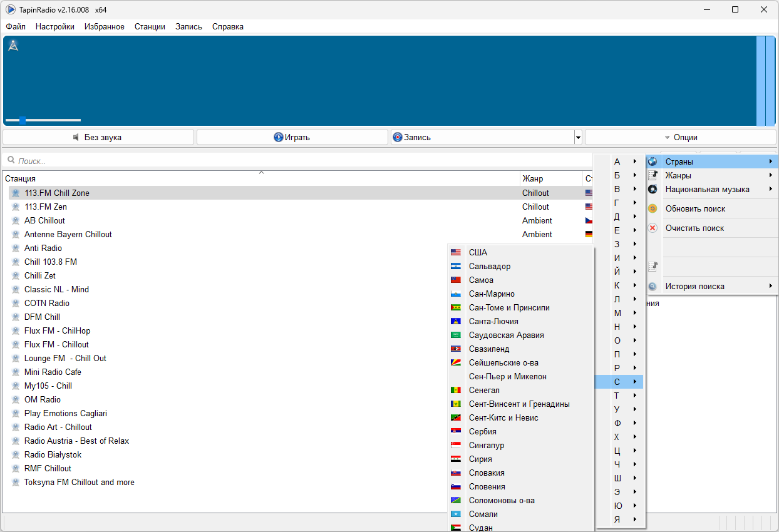This screenshot has height=532, width=779.
Task: Sort by the Станция column header
Action: coord(261,178)
